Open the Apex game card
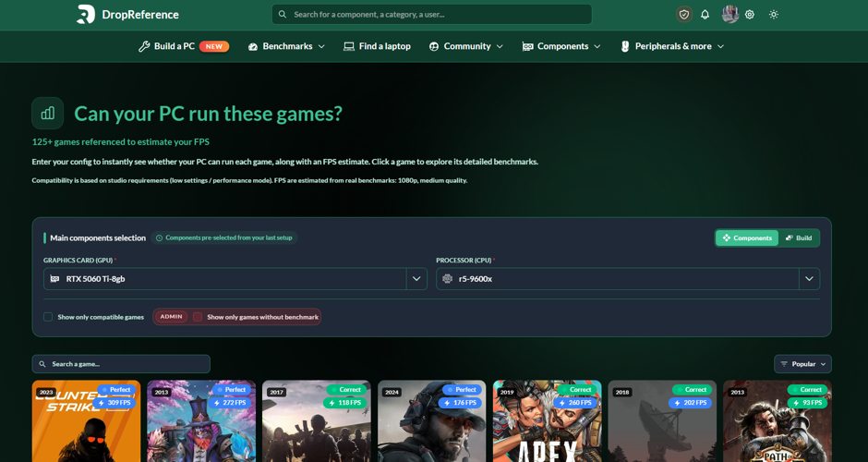The image size is (868, 462). click(x=547, y=421)
